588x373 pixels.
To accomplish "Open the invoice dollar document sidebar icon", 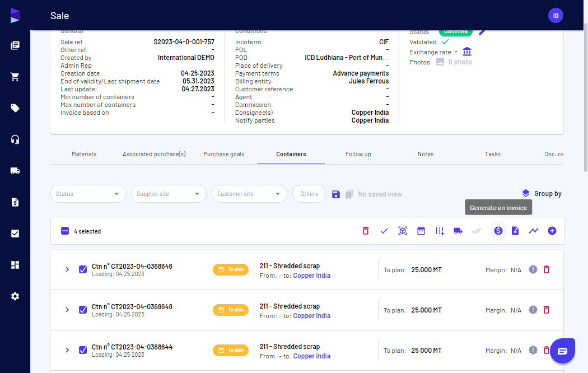I will click(15, 202).
